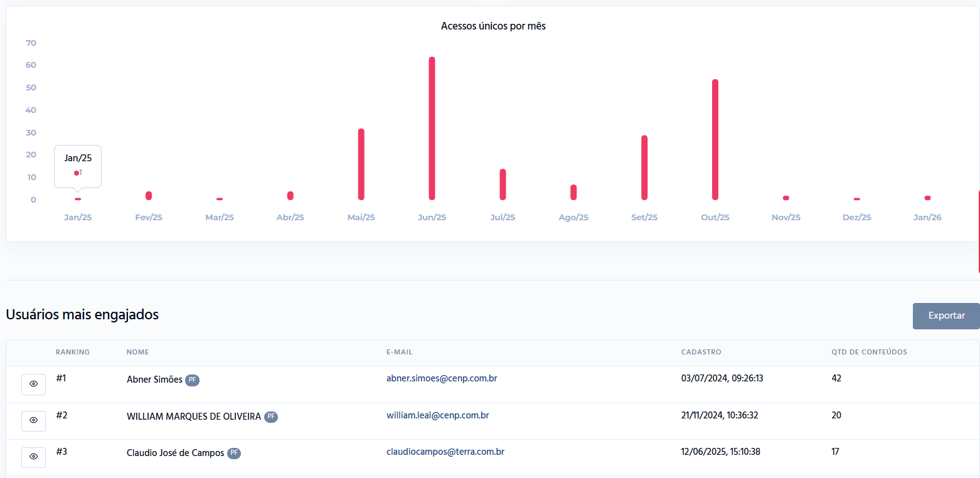
Task: Click PF badge next to Claudio José de Campos
Action: (234, 453)
